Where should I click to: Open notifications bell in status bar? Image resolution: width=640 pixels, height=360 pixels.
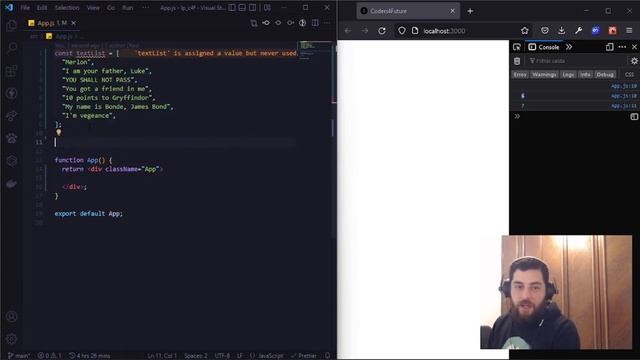(x=327, y=356)
